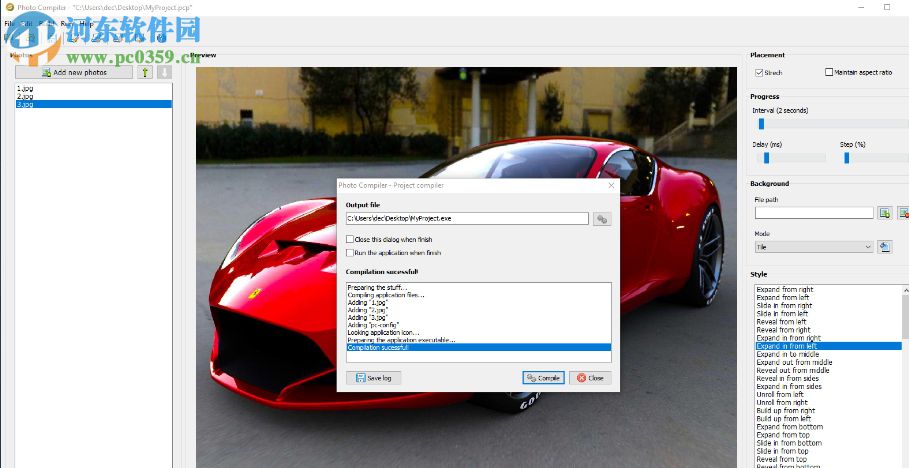Browse for a background image file

click(x=885, y=213)
